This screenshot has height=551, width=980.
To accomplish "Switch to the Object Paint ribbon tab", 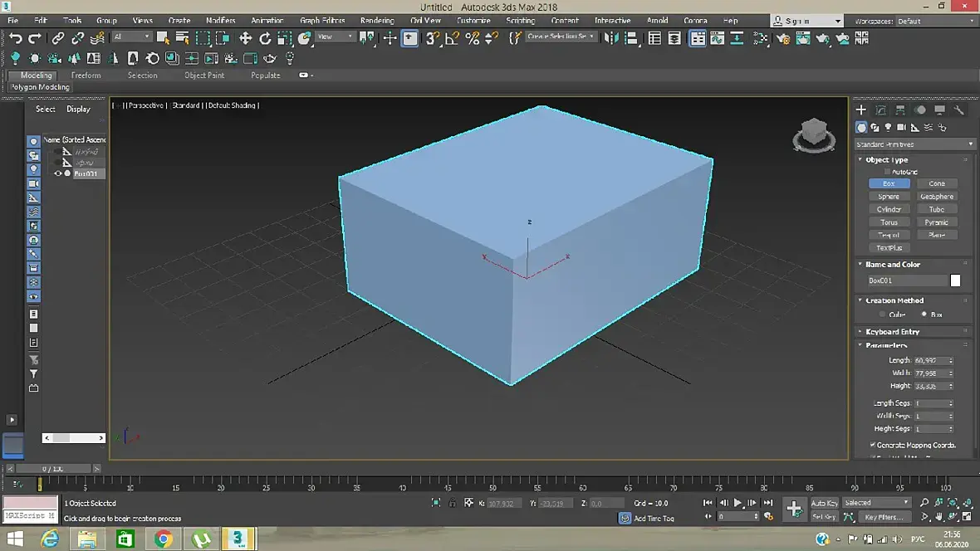I will point(203,76).
